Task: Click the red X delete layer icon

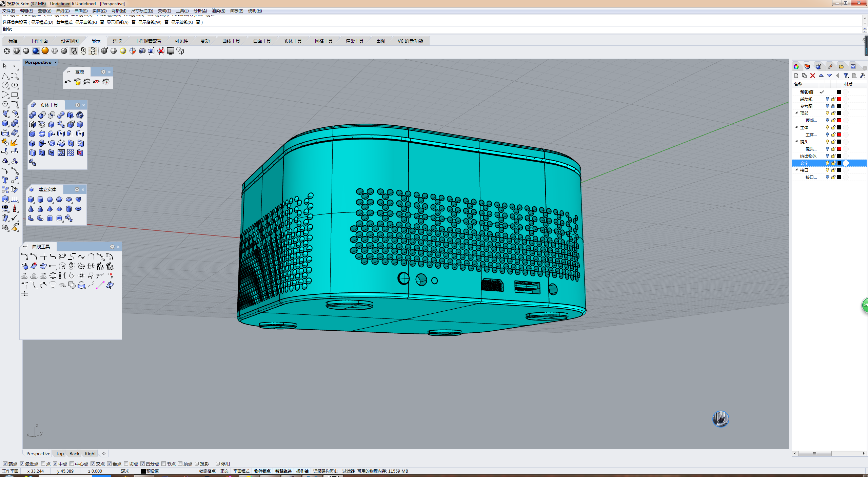Action: click(812, 76)
